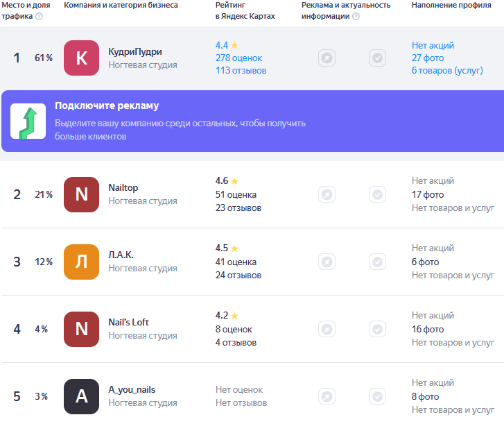Click the Nail's Loft N logo
This screenshot has width=504, height=424.
pos(81,329)
